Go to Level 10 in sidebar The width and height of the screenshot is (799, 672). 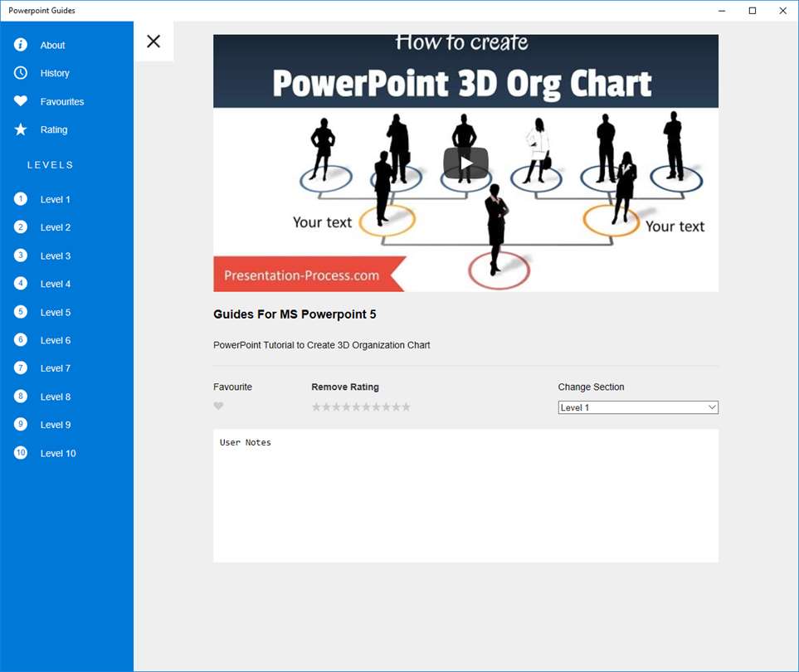point(58,453)
